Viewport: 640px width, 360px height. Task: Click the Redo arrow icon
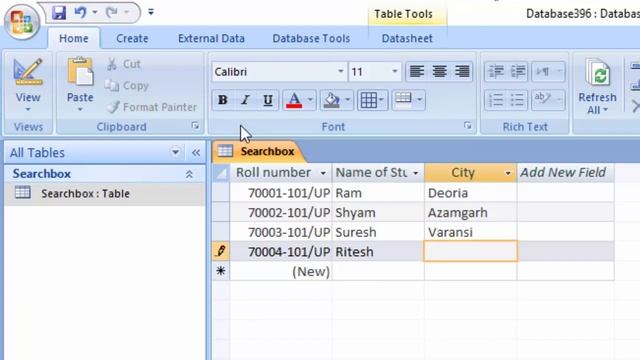111,13
